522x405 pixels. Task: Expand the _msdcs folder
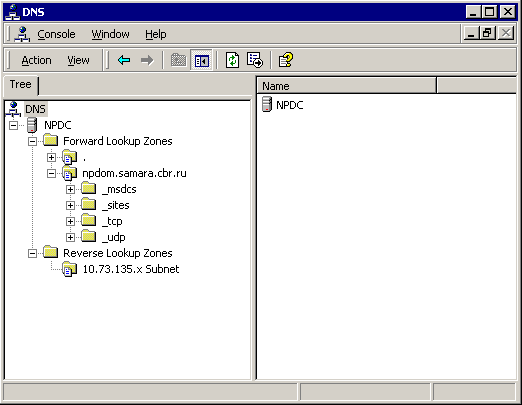point(70,189)
